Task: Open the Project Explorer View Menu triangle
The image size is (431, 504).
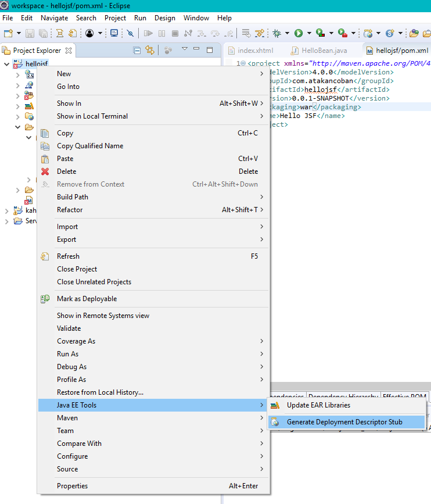Action: click(x=185, y=49)
